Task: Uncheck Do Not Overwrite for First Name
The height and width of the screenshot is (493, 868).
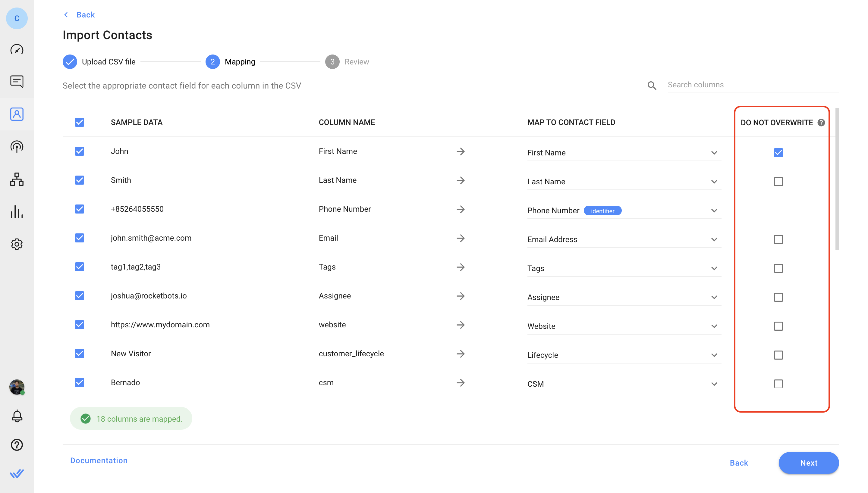Action: [x=778, y=153]
